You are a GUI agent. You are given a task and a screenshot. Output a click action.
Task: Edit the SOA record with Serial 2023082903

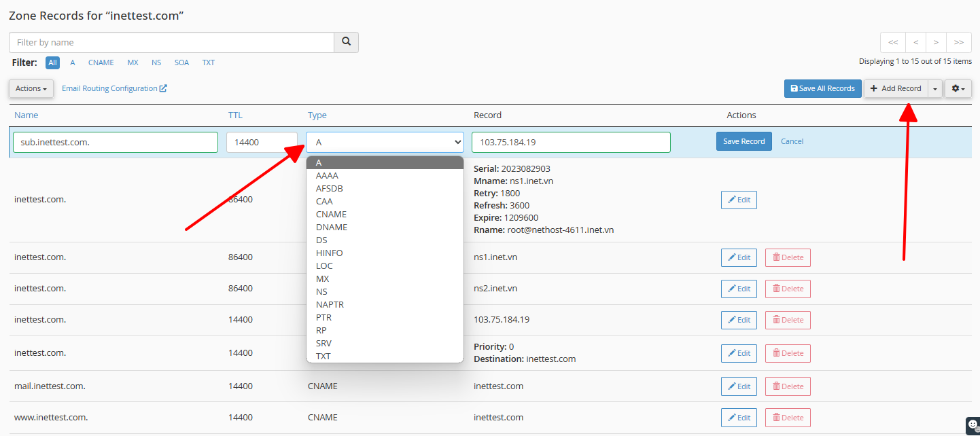point(739,200)
